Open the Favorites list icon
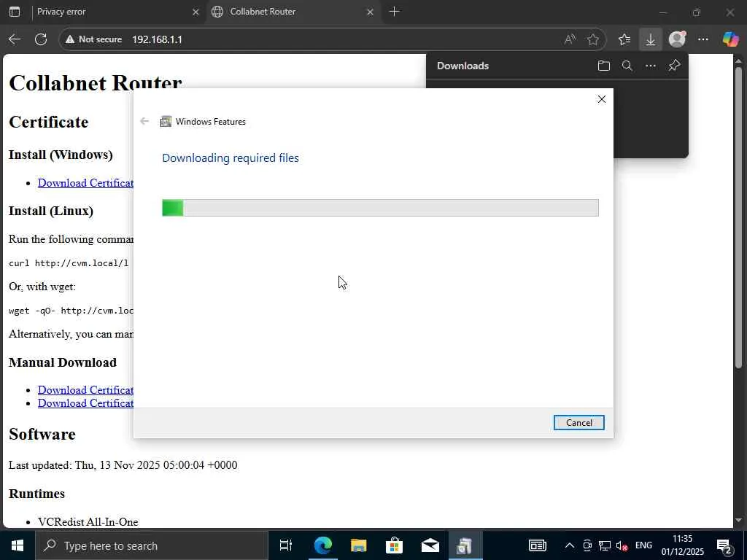Viewport: 747px width, 560px height. point(624,39)
